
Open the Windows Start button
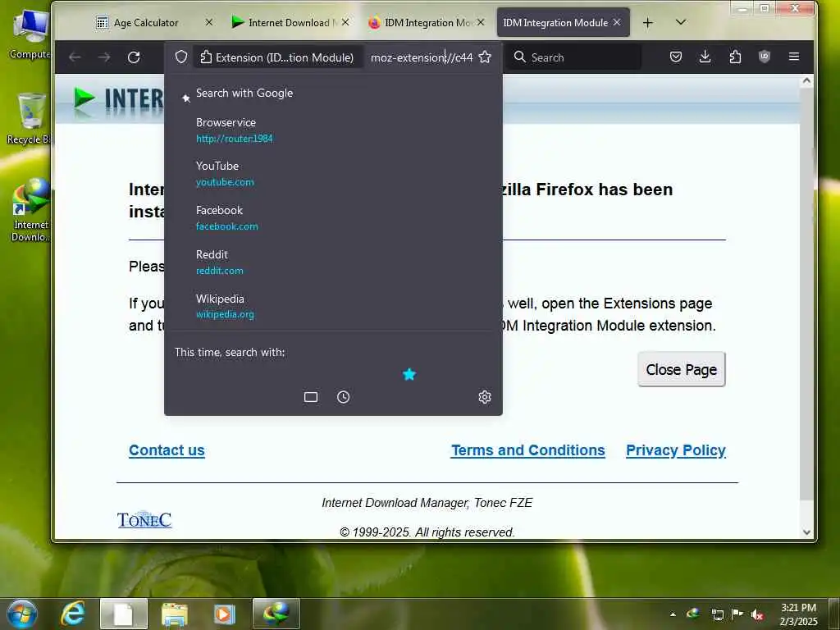pyautogui.click(x=22, y=614)
